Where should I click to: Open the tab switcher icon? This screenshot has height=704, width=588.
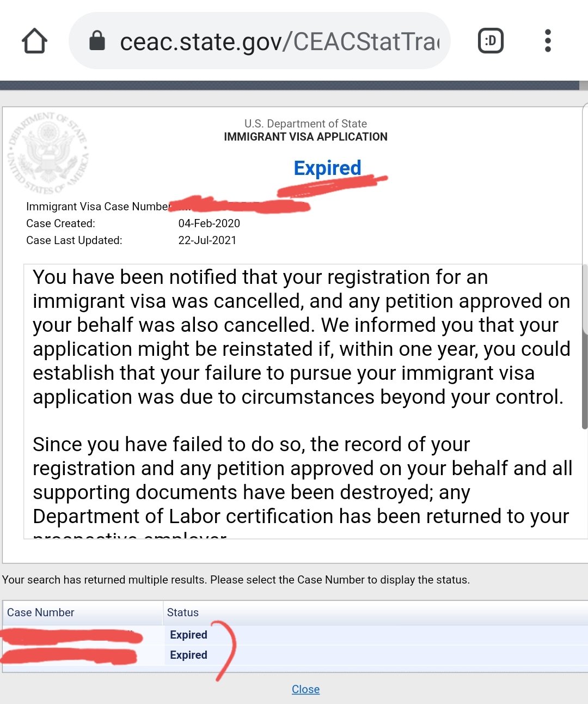pyautogui.click(x=491, y=41)
